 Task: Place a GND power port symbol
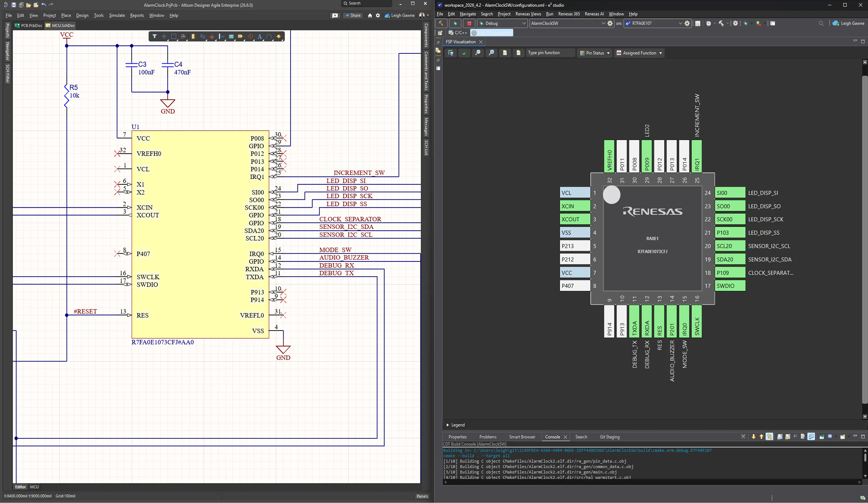tap(212, 36)
